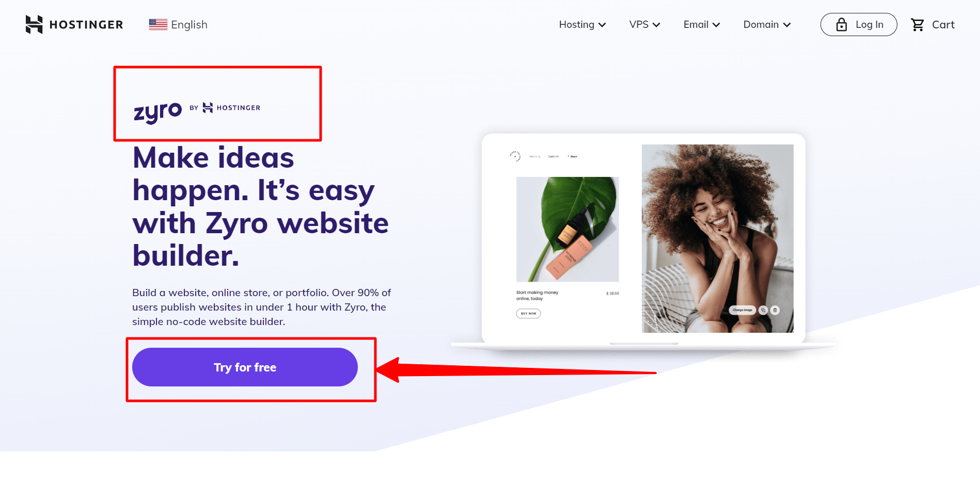Click the duplicate icon on the woman photo
The height and width of the screenshot is (486, 980).
(x=763, y=310)
